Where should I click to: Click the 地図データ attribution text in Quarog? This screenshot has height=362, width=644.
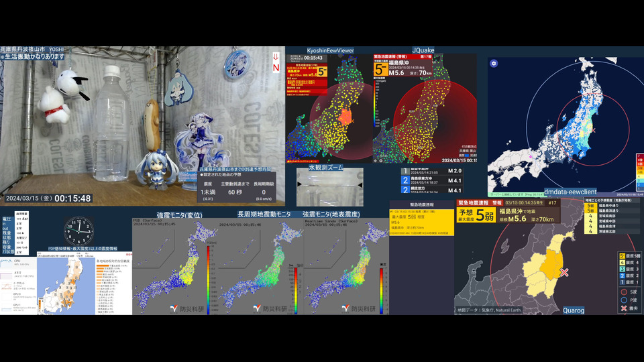pyautogui.click(x=489, y=310)
